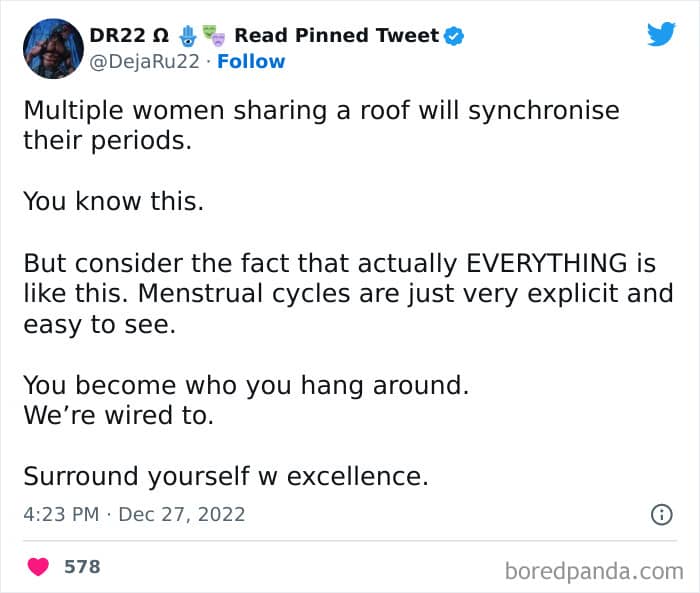
Task: Follow the DejaRu22 account
Action: point(251,61)
